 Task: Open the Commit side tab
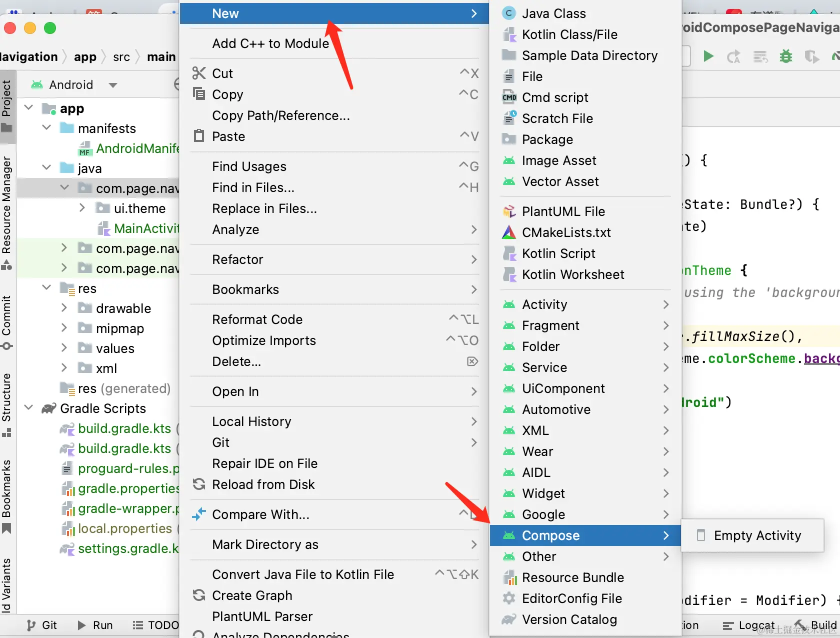point(7,322)
